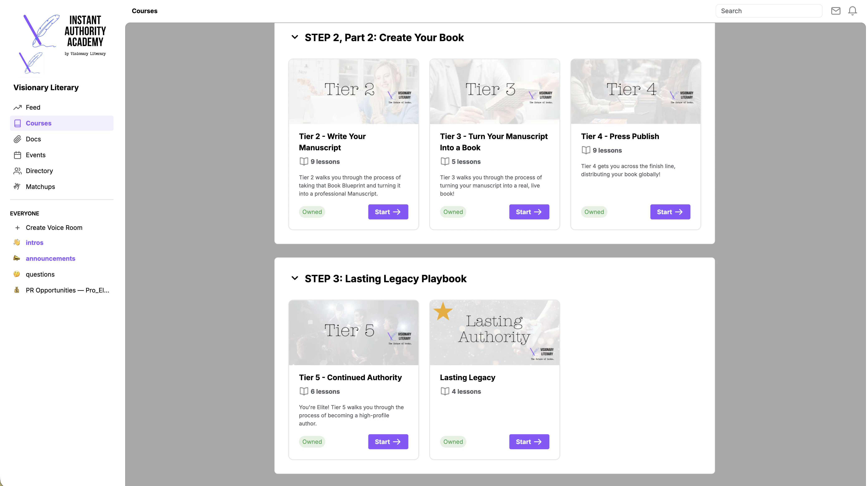
Task: Open the intros channel
Action: [34, 243]
